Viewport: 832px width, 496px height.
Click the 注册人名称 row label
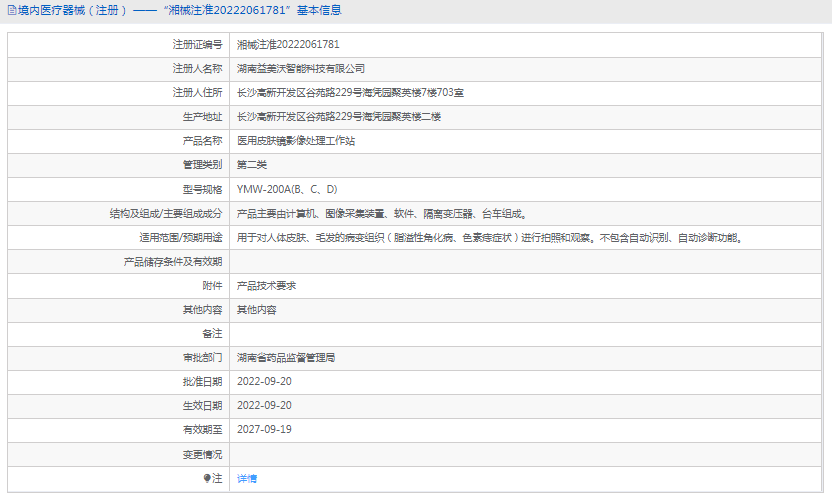(x=197, y=69)
